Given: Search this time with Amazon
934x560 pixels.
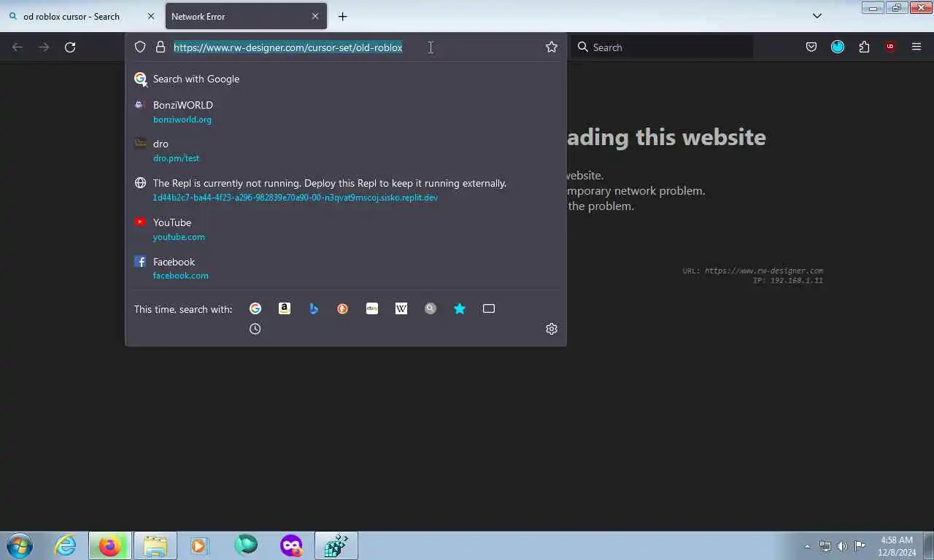Looking at the screenshot, I should 285,309.
